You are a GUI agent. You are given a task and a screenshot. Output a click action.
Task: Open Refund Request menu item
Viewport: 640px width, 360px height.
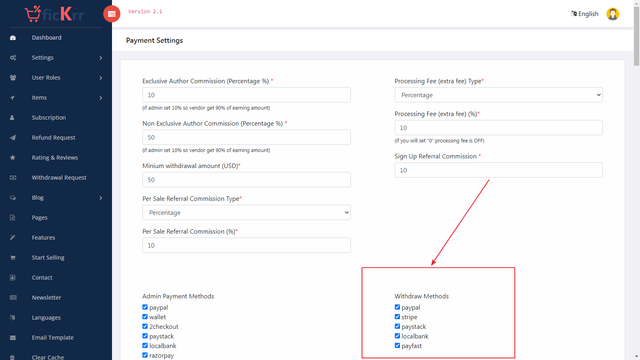pyautogui.click(x=53, y=138)
